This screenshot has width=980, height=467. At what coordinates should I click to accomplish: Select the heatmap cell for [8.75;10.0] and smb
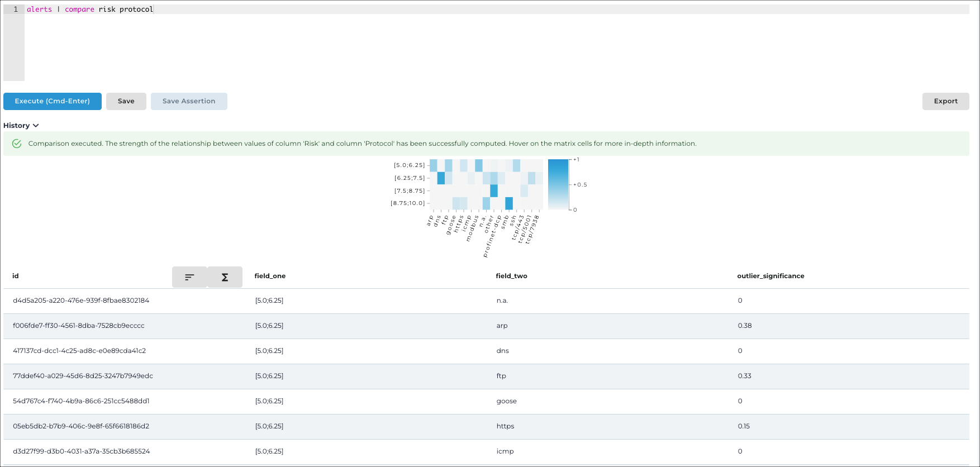[509, 203]
